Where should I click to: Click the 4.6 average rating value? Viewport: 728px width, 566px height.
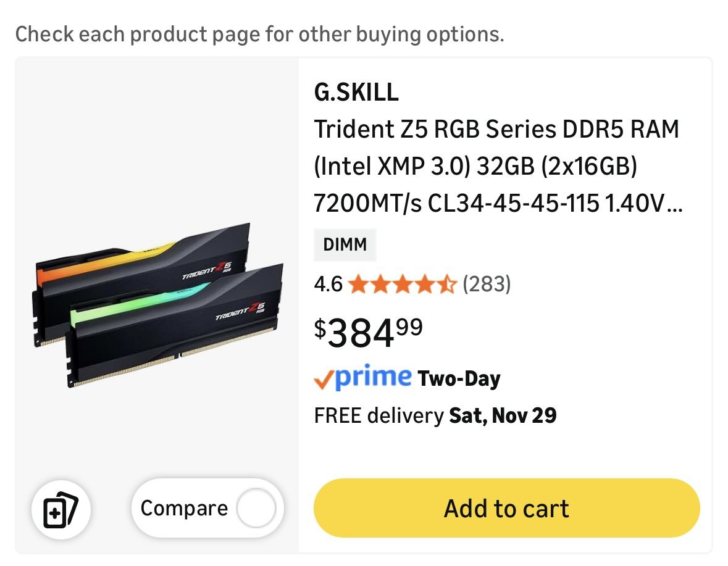(328, 285)
